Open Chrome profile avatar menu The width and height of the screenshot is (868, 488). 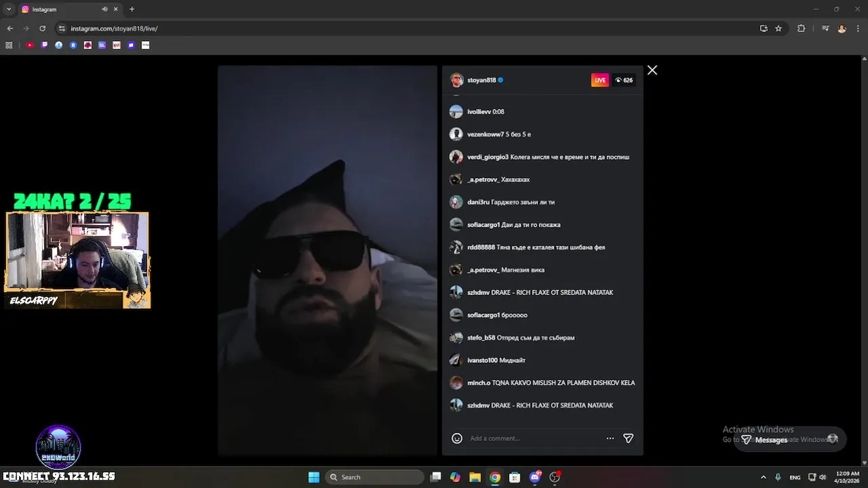[842, 28]
